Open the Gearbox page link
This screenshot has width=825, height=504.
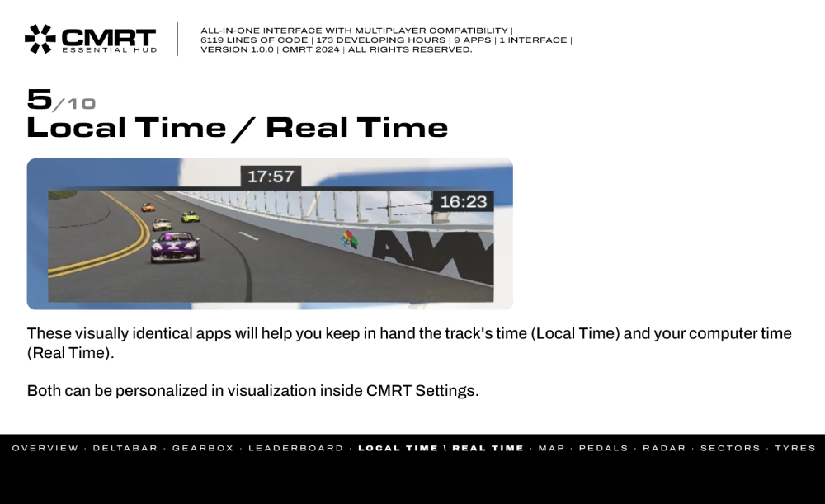pyautogui.click(x=203, y=448)
